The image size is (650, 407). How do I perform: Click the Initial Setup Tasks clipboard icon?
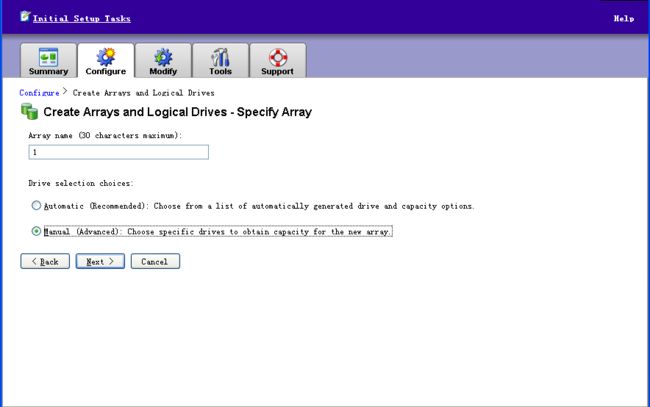tap(25, 16)
